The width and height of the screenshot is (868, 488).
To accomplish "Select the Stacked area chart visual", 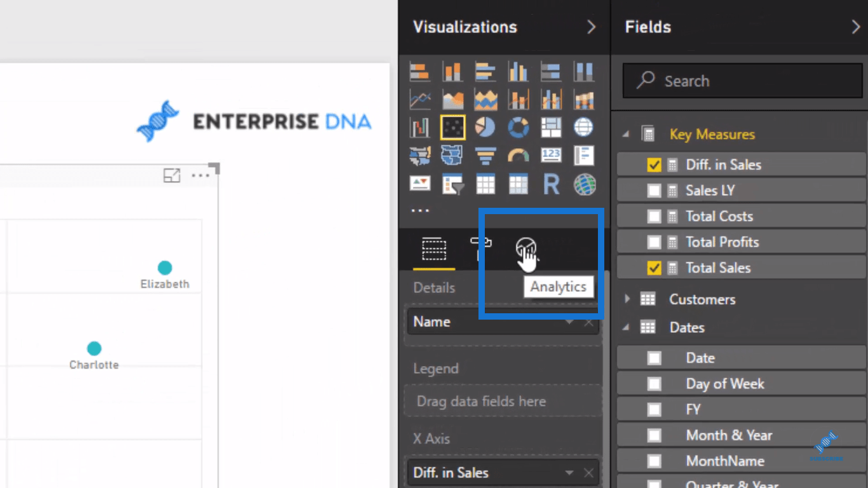I will (485, 99).
